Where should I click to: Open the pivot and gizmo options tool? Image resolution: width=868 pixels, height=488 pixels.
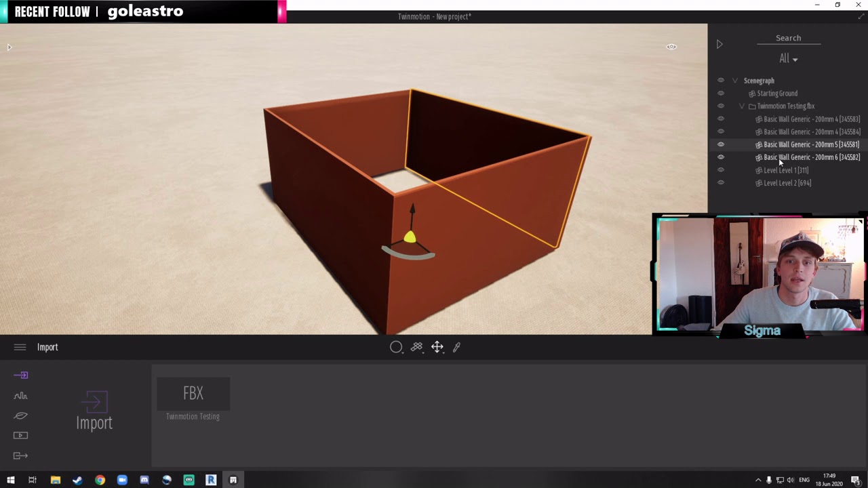pyautogui.click(x=416, y=347)
